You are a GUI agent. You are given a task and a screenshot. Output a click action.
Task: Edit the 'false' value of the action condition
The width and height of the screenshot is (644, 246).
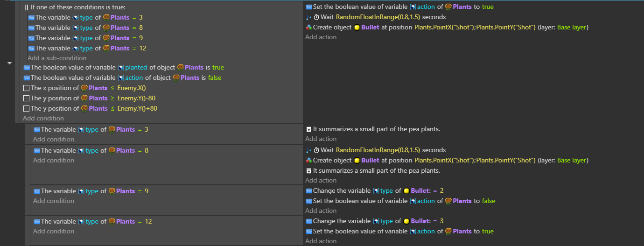click(x=215, y=78)
